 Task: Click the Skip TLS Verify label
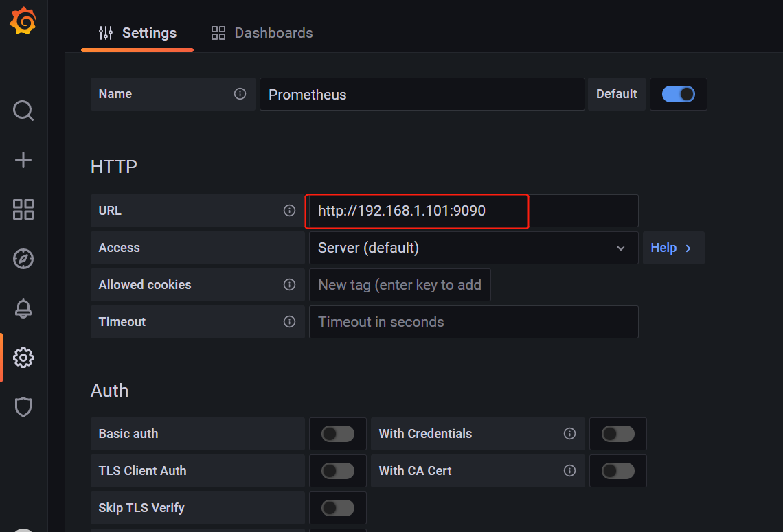(141, 507)
